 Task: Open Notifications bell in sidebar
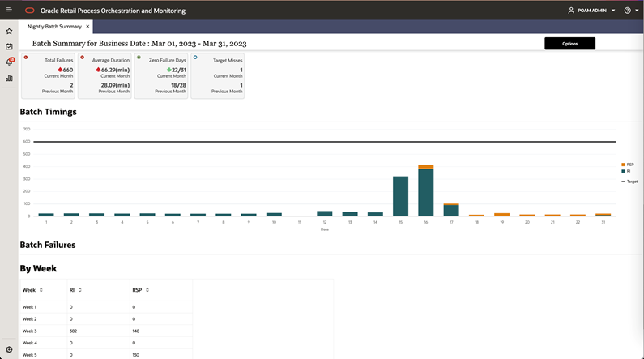click(x=9, y=62)
